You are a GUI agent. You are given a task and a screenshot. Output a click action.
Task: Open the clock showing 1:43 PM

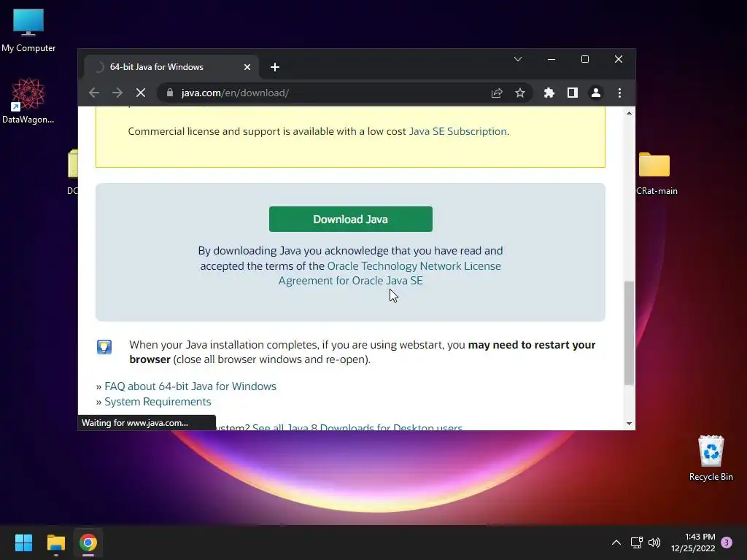coord(693,542)
